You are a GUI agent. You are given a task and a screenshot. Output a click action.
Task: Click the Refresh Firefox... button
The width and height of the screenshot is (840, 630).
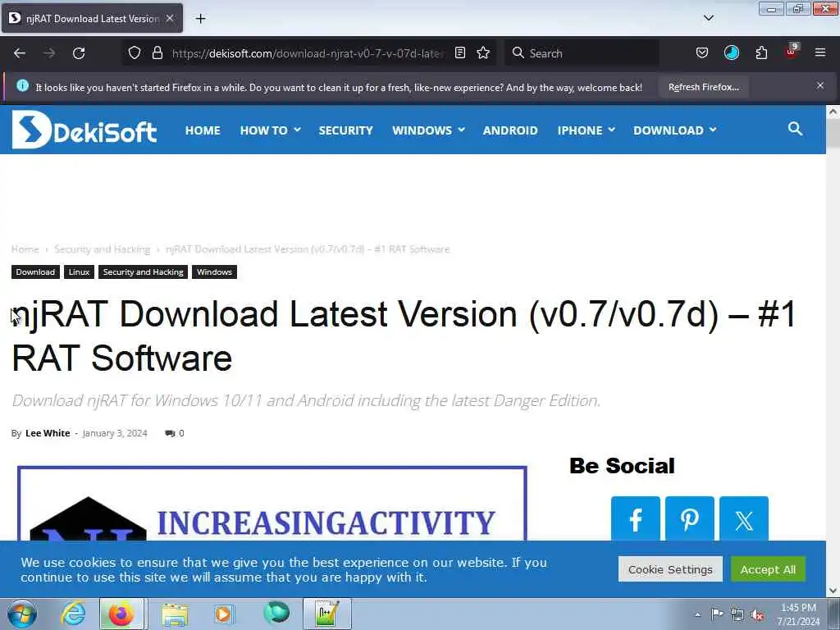click(x=703, y=87)
